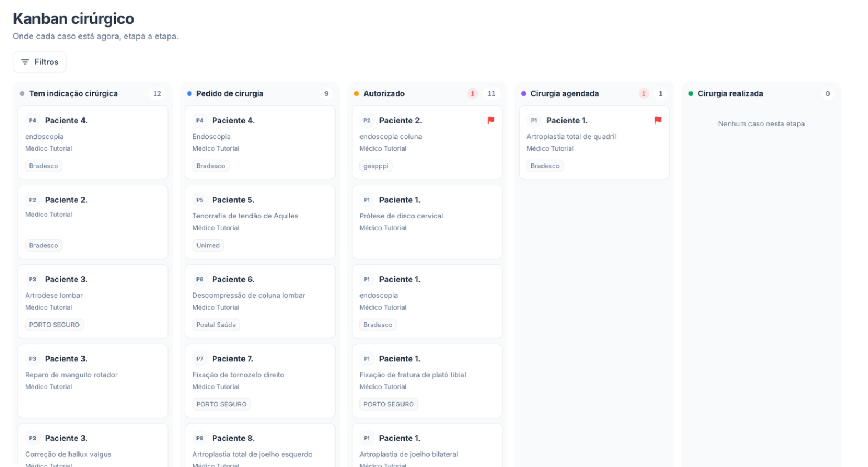Click the geapppi insurance tag
Screen dimensions: 868x467
pos(376,166)
